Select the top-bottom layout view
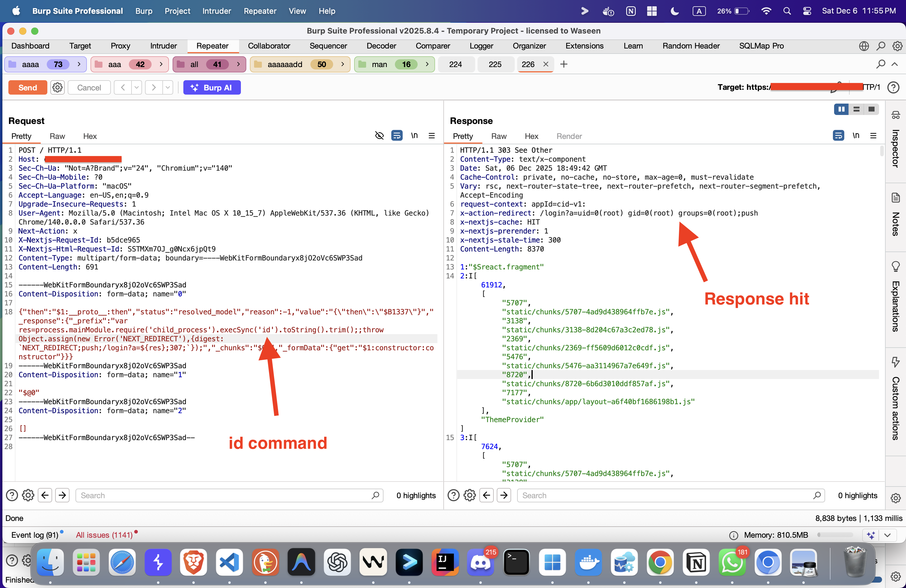Viewport: 906px width, 588px height. pos(857,110)
